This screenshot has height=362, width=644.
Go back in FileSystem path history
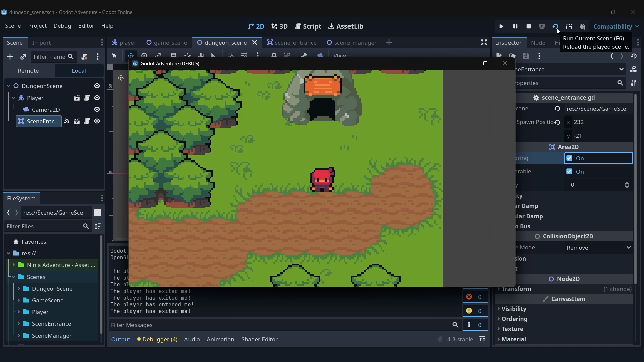pos(9,213)
